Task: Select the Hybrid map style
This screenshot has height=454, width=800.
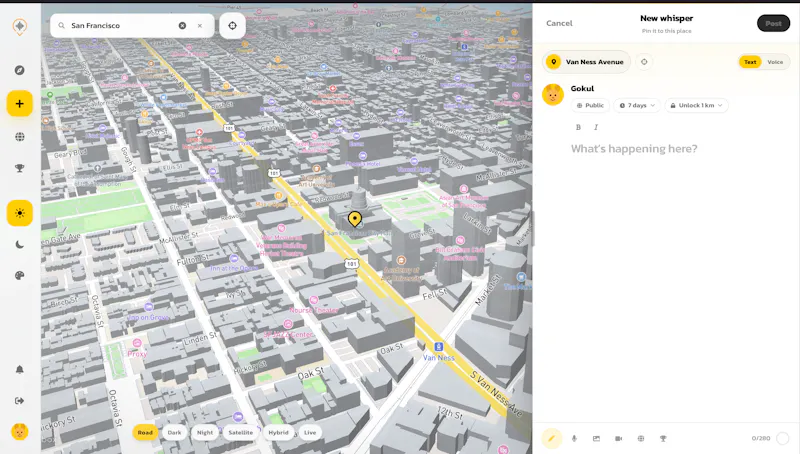Action: pyautogui.click(x=279, y=433)
